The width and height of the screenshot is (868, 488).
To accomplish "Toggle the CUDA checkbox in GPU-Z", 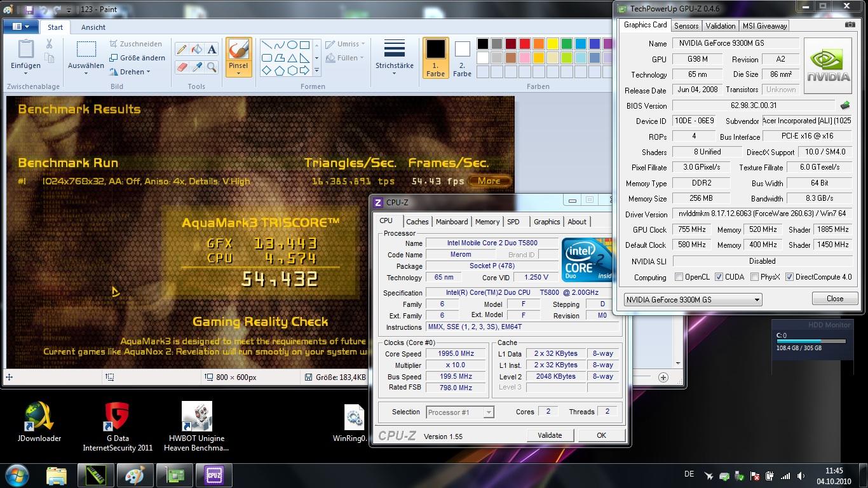I will tap(719, 277).
